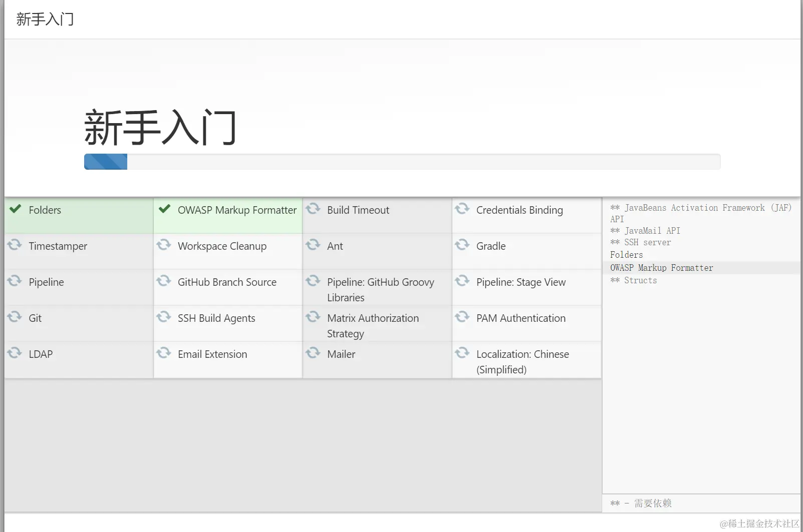Click the SSH Build Agents plugin label
Image resolution: width=803 pixels, height=532 pixels.
[x=216, y=318]
